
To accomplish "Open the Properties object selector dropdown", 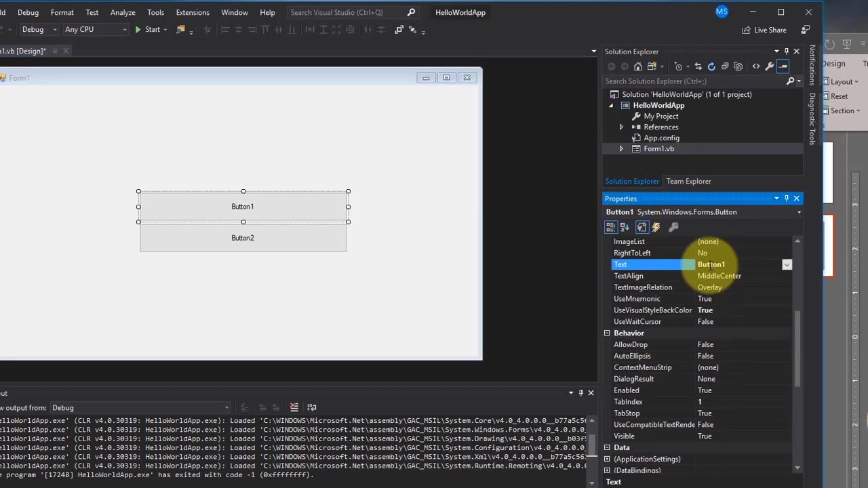I will (799, 212).
